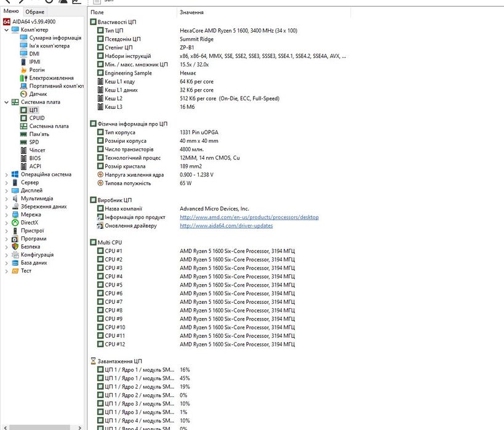This screenshot has height=430, width=504.
Task: Open aida64 driver-updates link
Action: tap(226, 226)
